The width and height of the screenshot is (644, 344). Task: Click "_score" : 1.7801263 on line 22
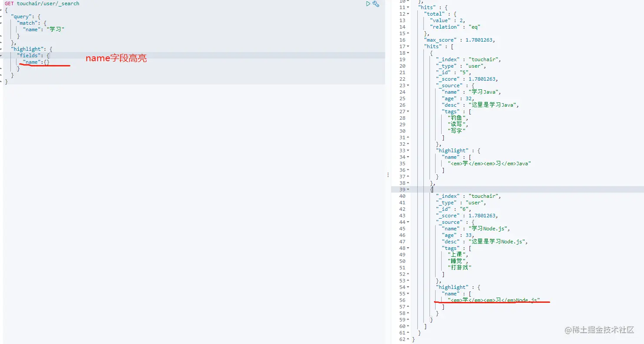467,79
